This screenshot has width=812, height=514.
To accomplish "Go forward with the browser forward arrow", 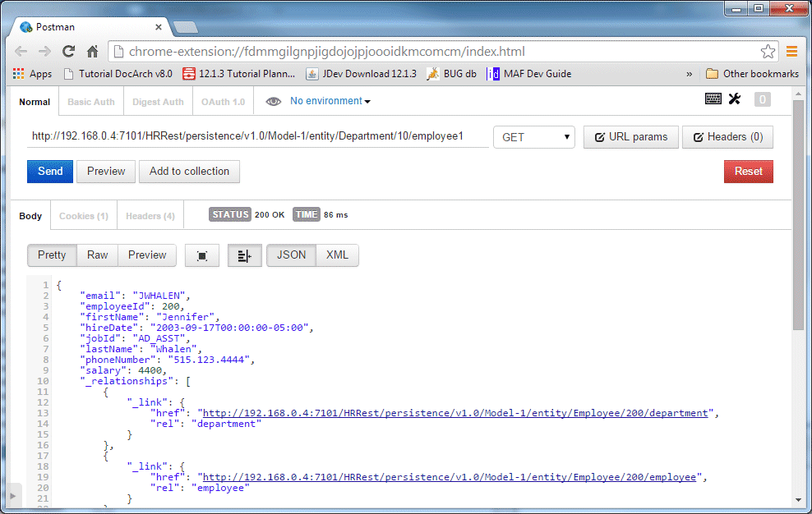I will [x=44, y=51].
